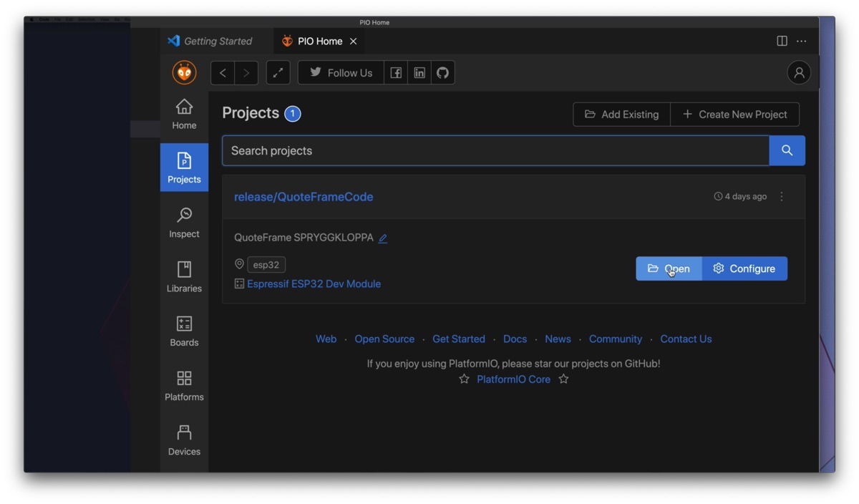Click Add Existing project button
The image size is (859, 504).
(621, 115)
